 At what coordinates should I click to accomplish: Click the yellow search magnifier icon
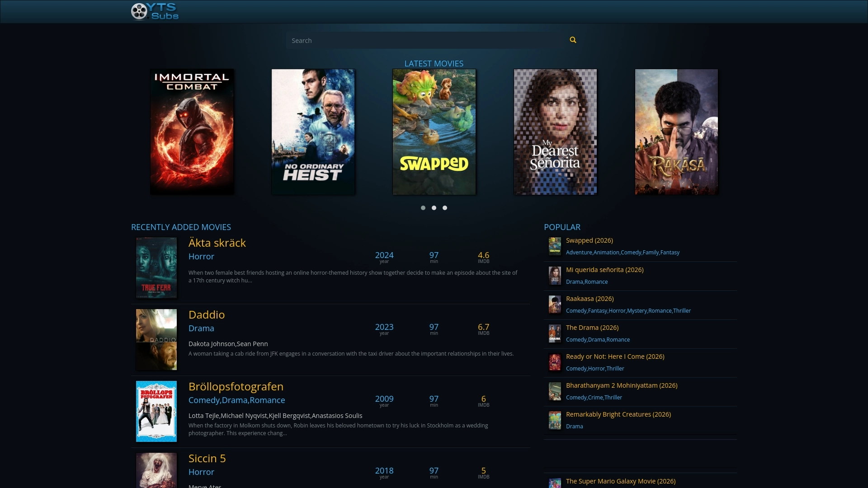tap(573, 40)
